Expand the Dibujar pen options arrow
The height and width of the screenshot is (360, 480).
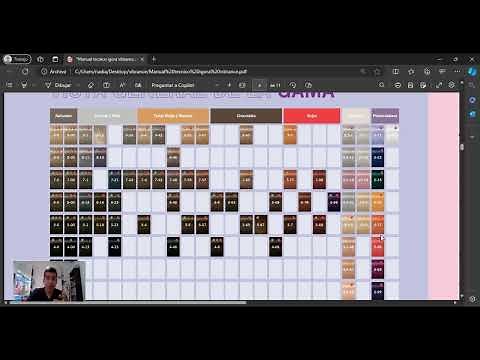pyautogui.click(x=78, y=85)
